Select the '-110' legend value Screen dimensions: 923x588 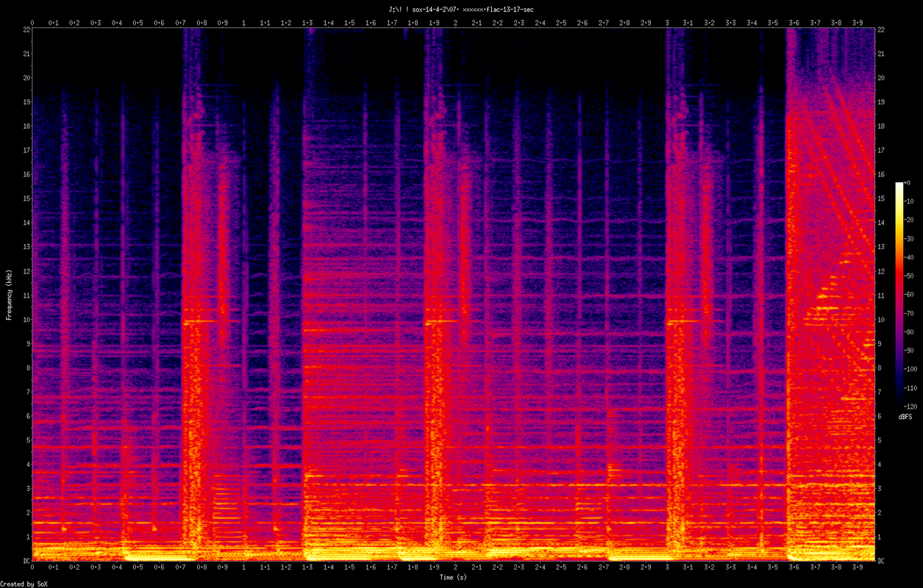(911, 388)
